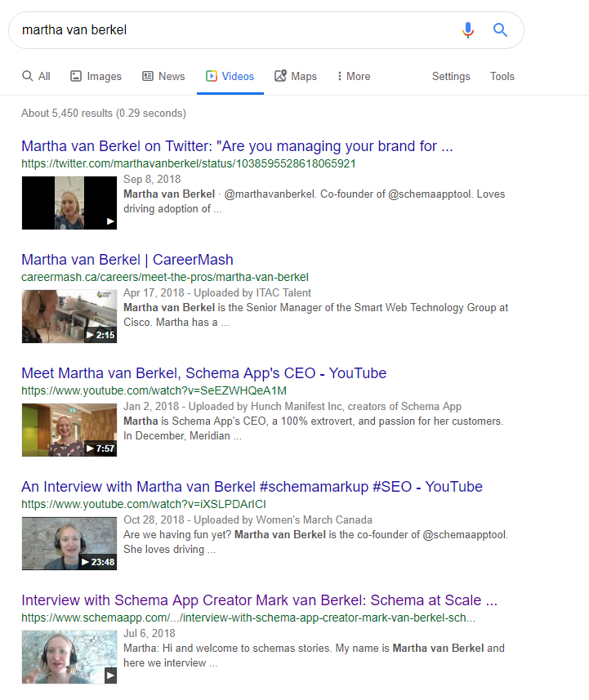The image size is (589, 700).
Task: Click the blue magnifying glass search button
Action: (501, 30)
